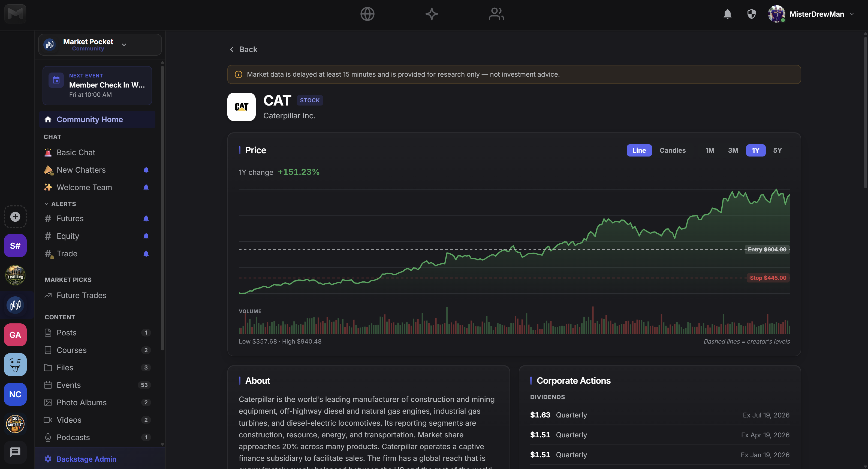Screen dimensions: 868x469
Task: Click the Stop $445.00 level marker
Action: [x=768, y=278]
